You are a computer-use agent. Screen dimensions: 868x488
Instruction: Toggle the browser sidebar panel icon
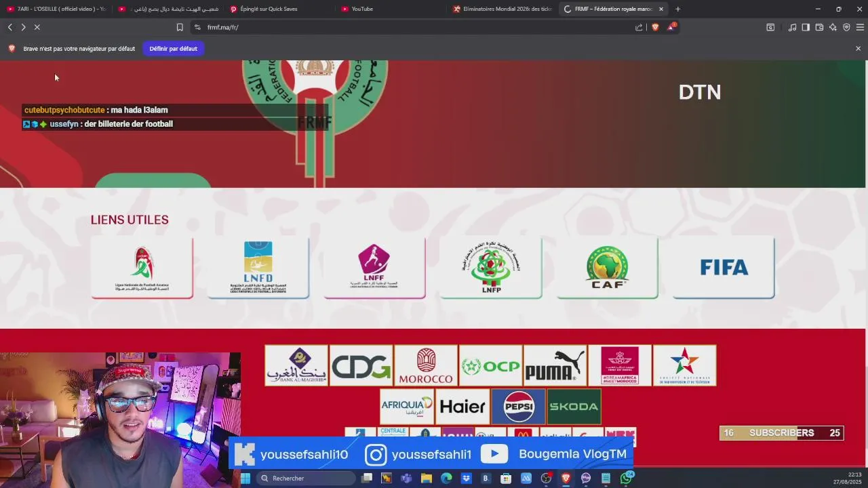pyautogui.click(x=806, y=27)
